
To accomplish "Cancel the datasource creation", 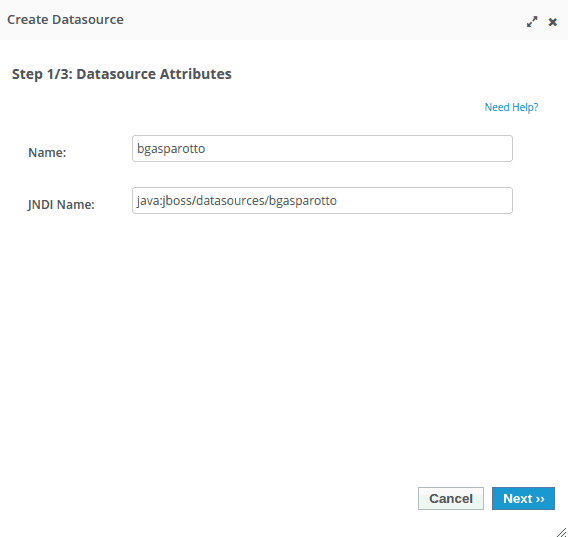I will click(451, 498).
